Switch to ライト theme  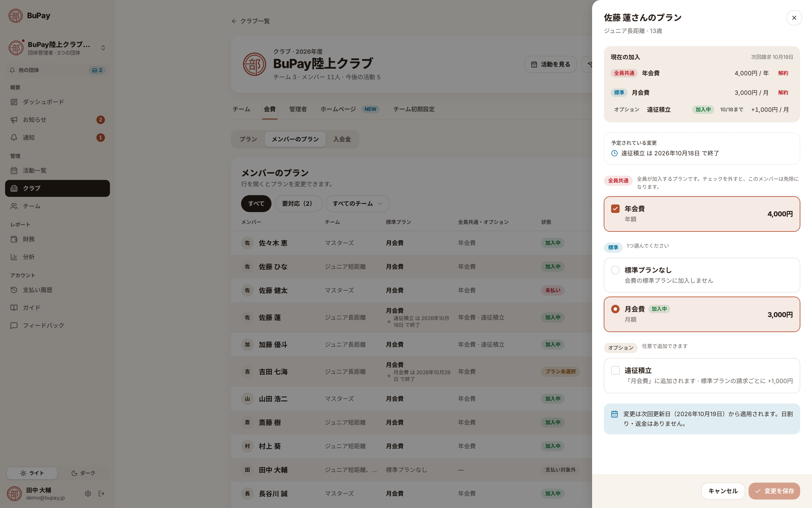[x=32, y=473]
